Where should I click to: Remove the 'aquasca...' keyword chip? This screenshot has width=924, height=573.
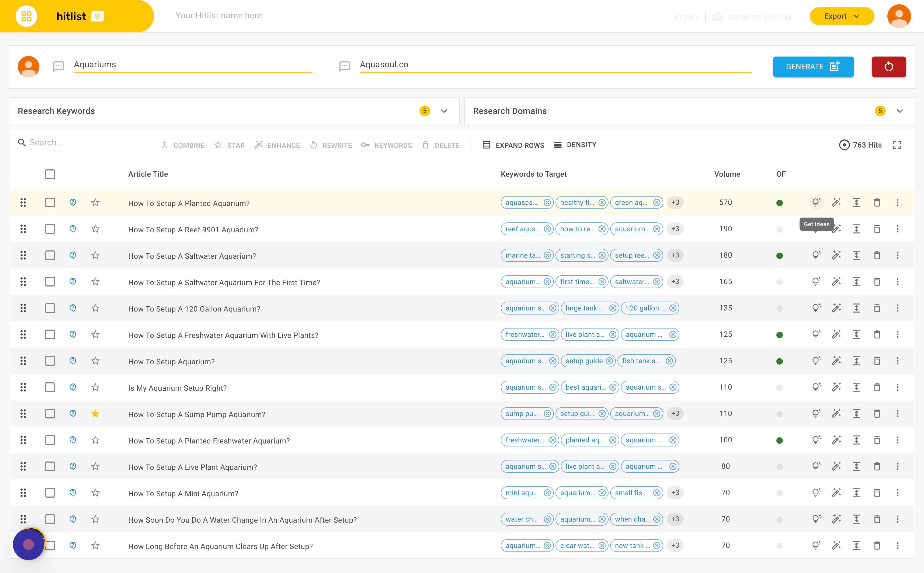coord(547,202)
